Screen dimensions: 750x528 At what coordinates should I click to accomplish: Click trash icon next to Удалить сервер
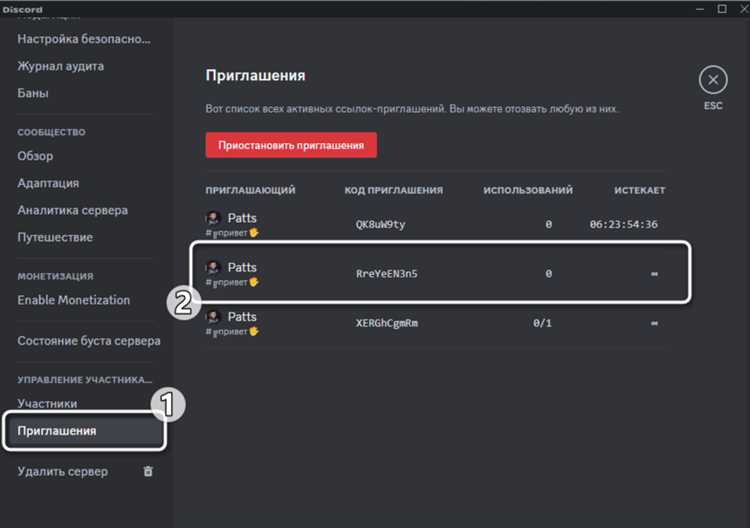(x=148, y=471)
